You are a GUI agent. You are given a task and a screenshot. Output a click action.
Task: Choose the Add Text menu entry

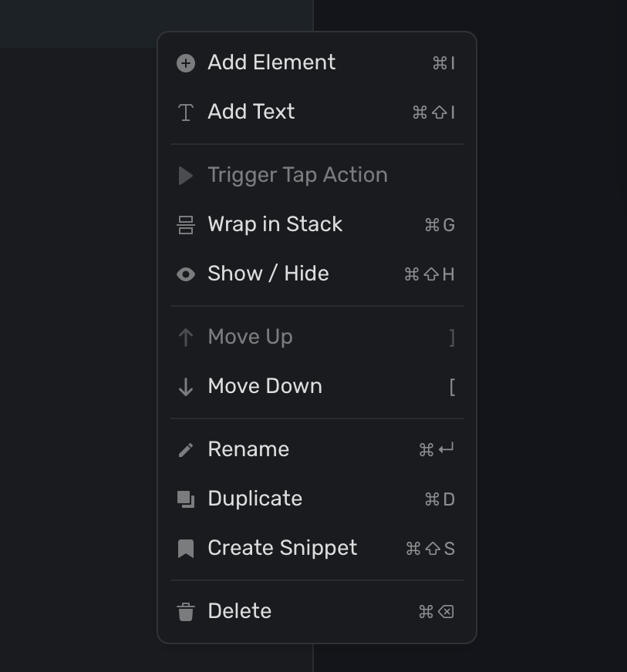point(251,113)
